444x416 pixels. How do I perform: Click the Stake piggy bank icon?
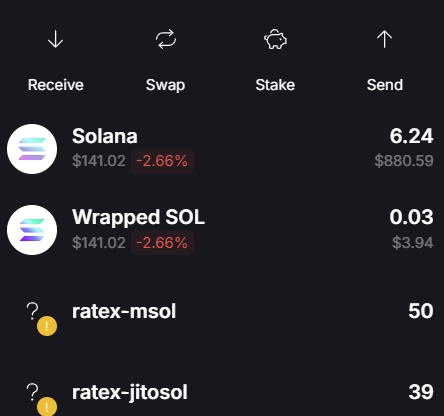click(275, 39)
